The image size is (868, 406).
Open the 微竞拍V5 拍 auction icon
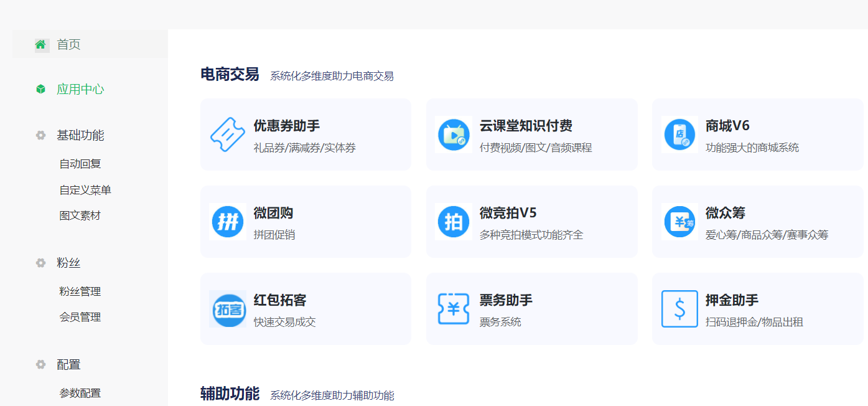(x=453, y=221)
